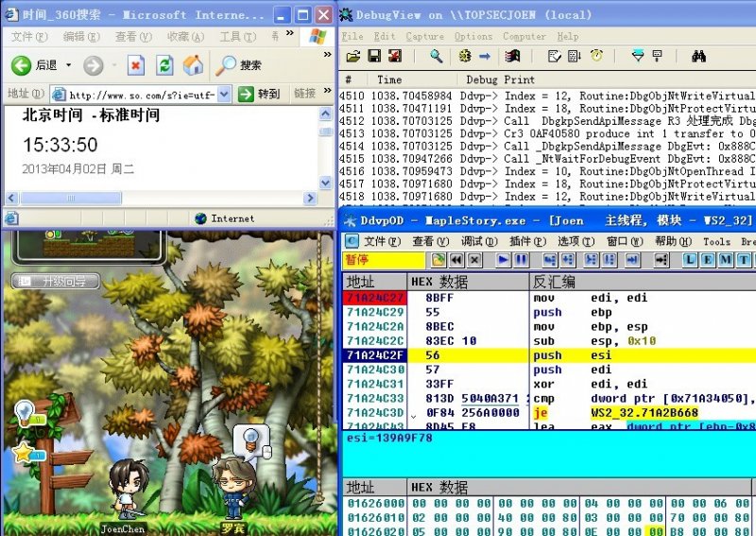This screenshot has width=756, height=536.
Task: Select DebugView log line 4515 NtWaitForDebugEvent
Action: coord(547,159)
